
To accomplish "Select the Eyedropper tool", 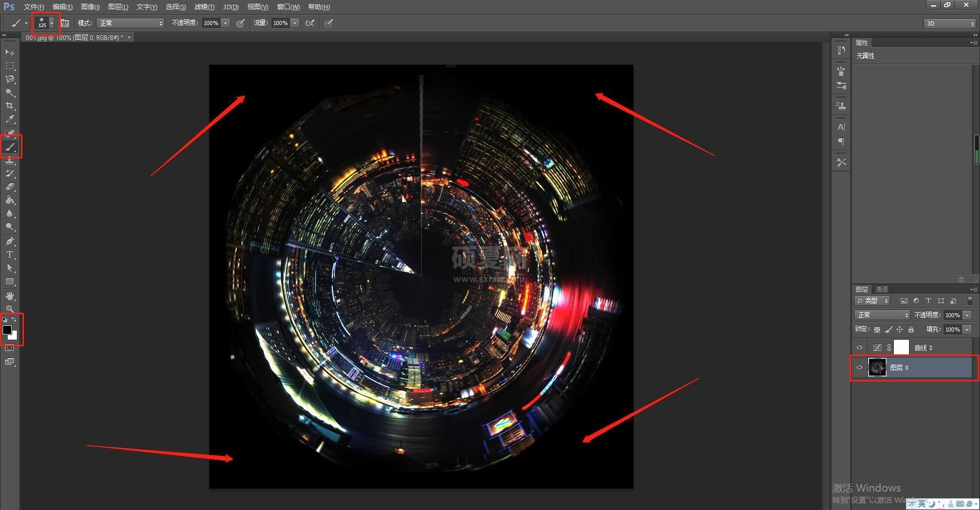I will point(10,119).
